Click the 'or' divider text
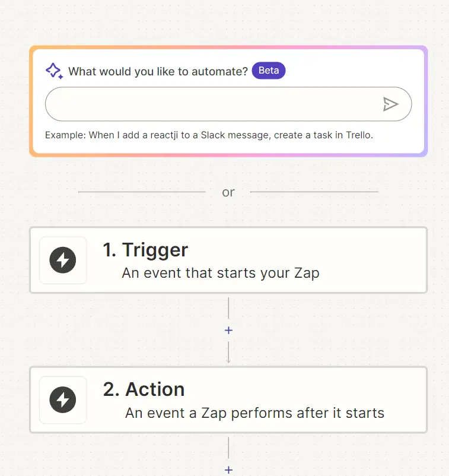 coord(228,192)
